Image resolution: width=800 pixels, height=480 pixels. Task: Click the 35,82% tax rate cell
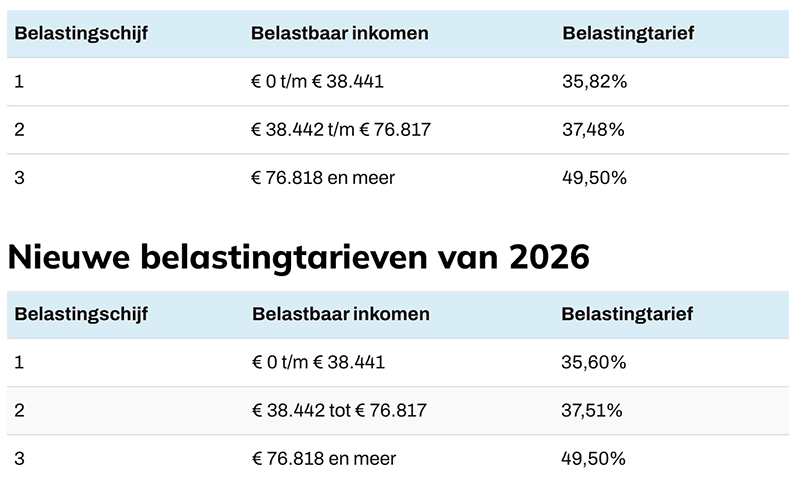point(594,82)
